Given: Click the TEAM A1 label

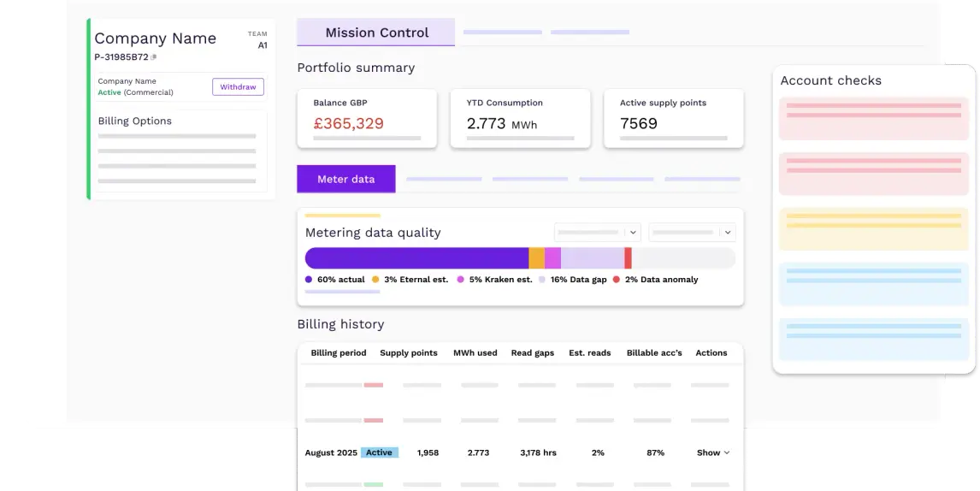Looking at the screenshot, I should coord(258,40).
